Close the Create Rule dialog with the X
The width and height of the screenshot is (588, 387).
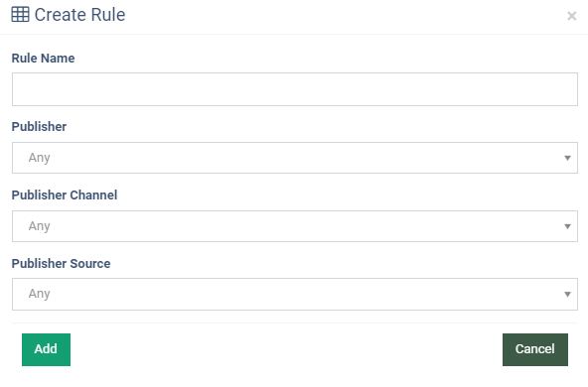tap(571, 16)
